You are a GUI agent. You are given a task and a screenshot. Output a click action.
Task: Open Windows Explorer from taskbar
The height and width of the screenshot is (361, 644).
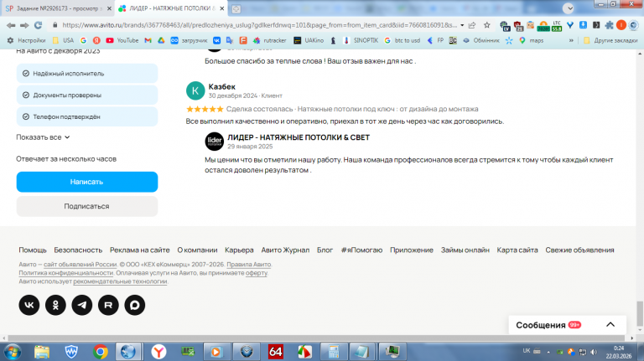pyautogui.click(x=42, y=352)
